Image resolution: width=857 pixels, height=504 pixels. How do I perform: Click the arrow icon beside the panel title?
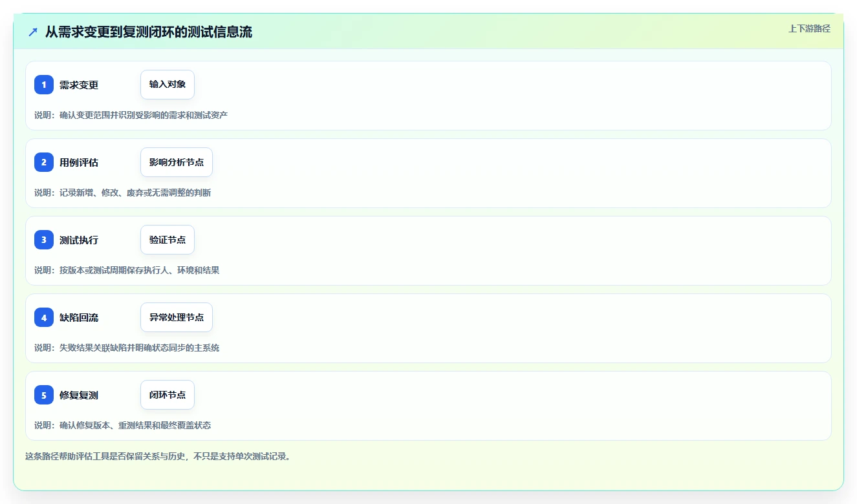point(33,32)
